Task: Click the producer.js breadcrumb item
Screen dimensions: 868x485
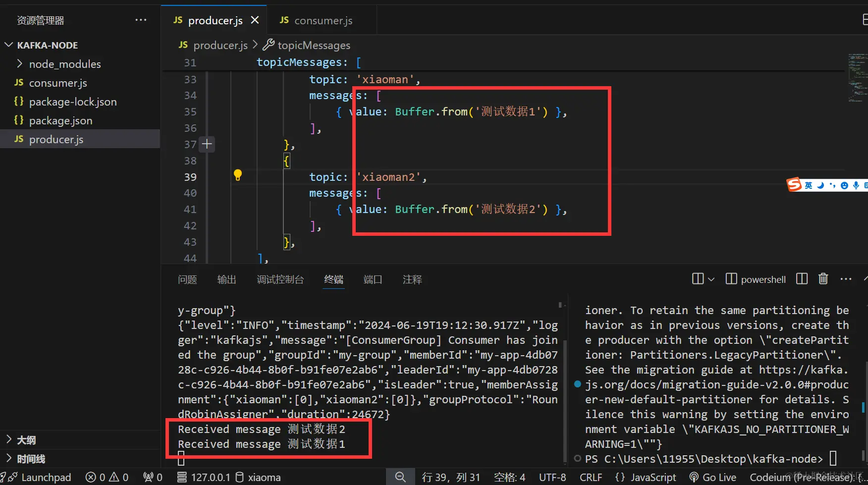Action: click(x=220, y=45)
